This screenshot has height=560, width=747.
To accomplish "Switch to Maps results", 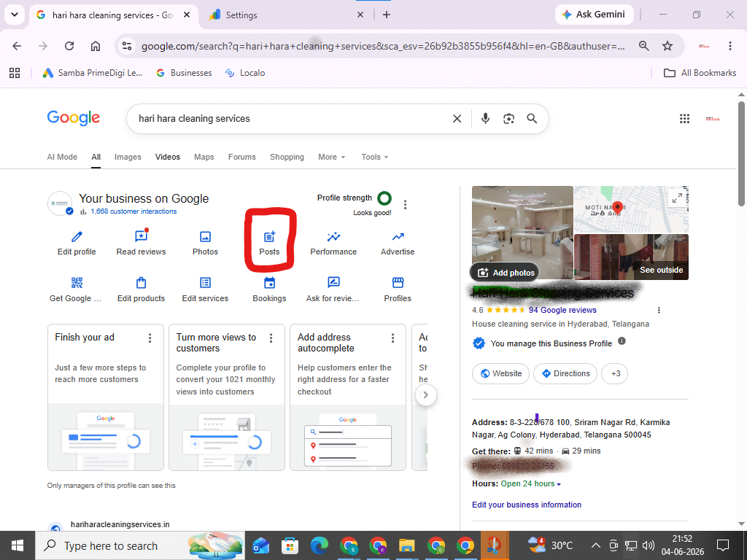I will [204, 157].
